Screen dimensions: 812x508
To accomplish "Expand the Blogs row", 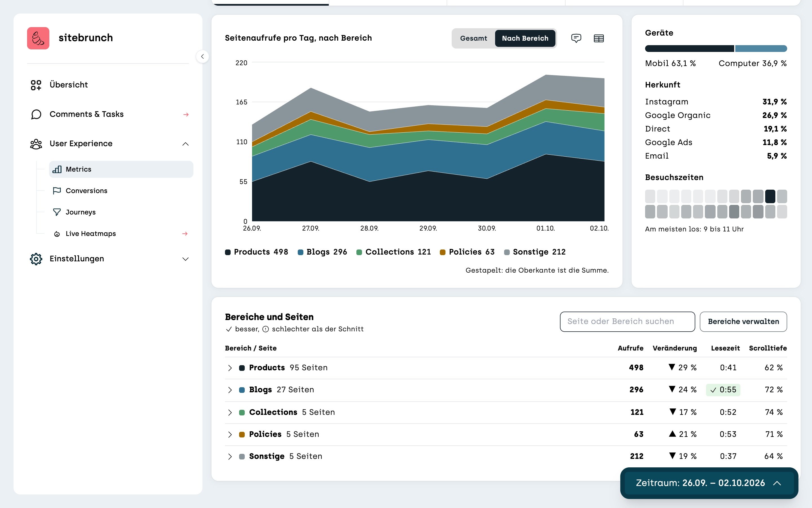I will point(230,390).
